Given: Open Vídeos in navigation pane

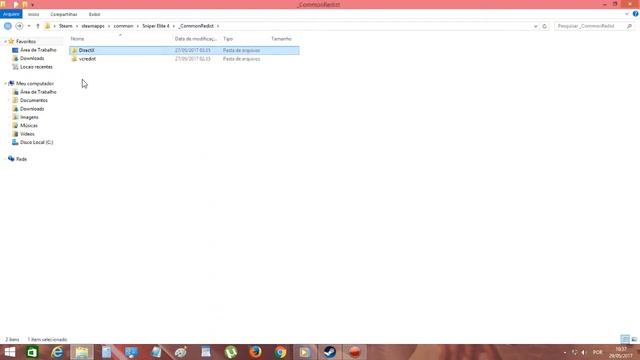Looking at the screenshot, I should tap(27, 134).
